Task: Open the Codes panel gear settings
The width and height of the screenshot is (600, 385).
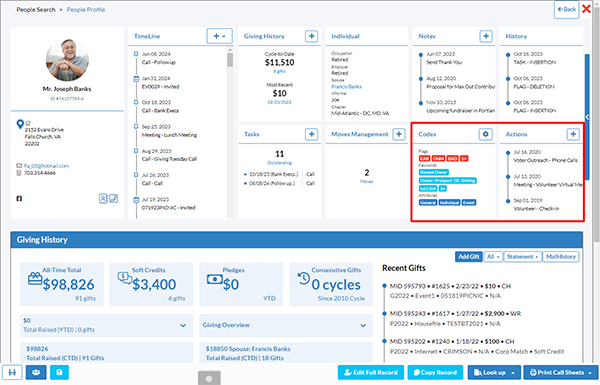Action: [x=486, y=134]
